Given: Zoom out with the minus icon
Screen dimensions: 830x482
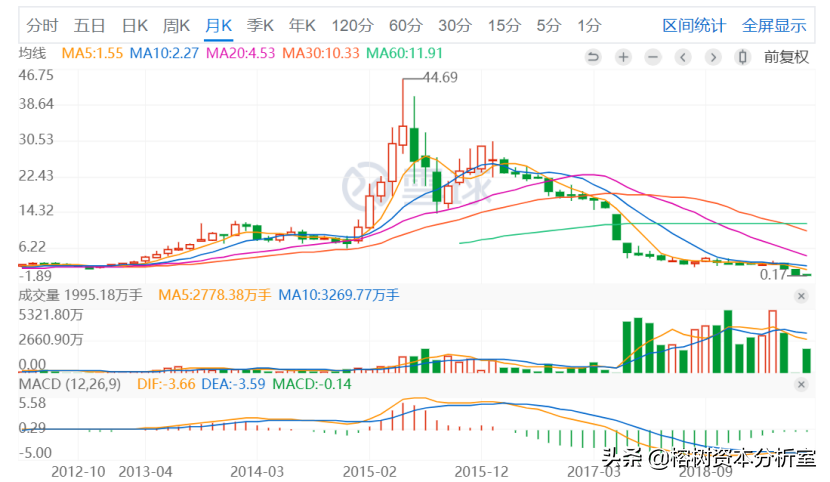Looking at the screenshot, I should (x=653, y=57).
